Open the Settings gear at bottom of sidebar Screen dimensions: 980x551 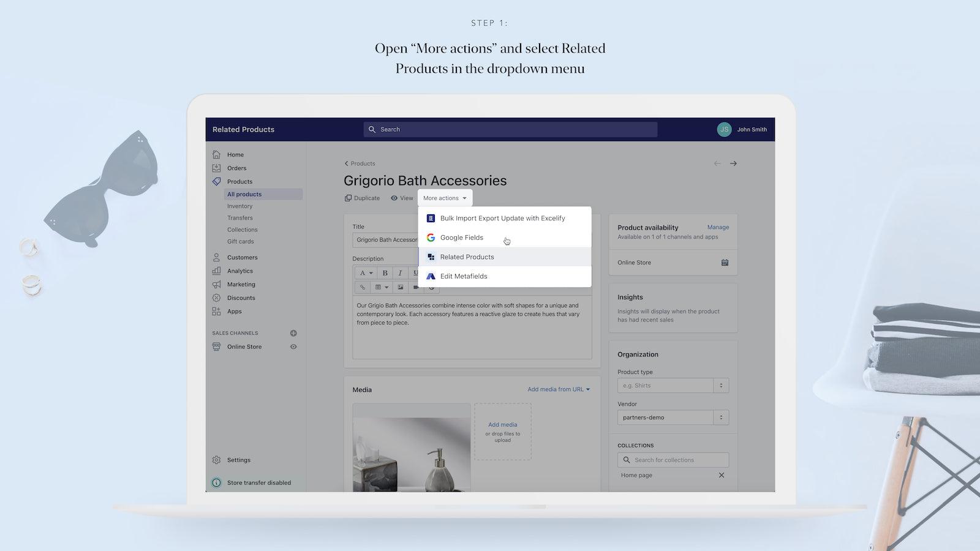pos(216,460)
